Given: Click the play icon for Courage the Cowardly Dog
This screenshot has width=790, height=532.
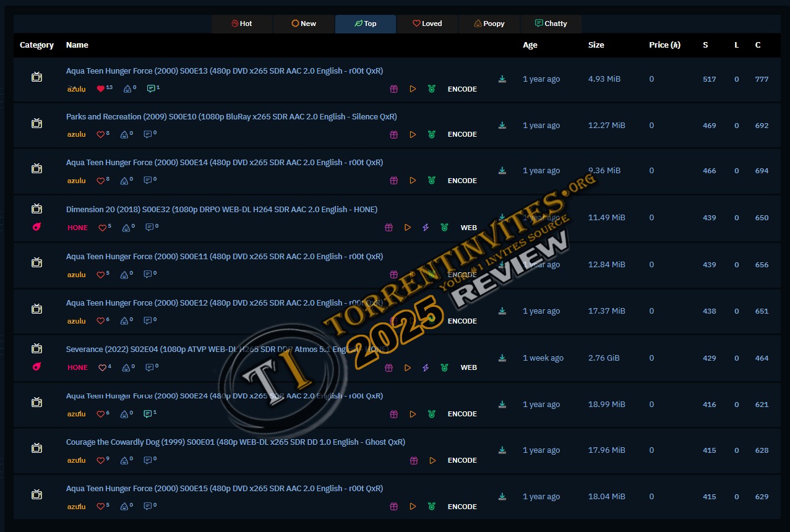Looking at the screenshot, I should 432,460.
